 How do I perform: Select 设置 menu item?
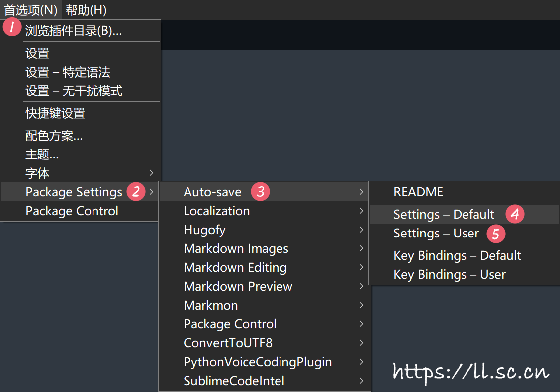(x=38, y=53)
